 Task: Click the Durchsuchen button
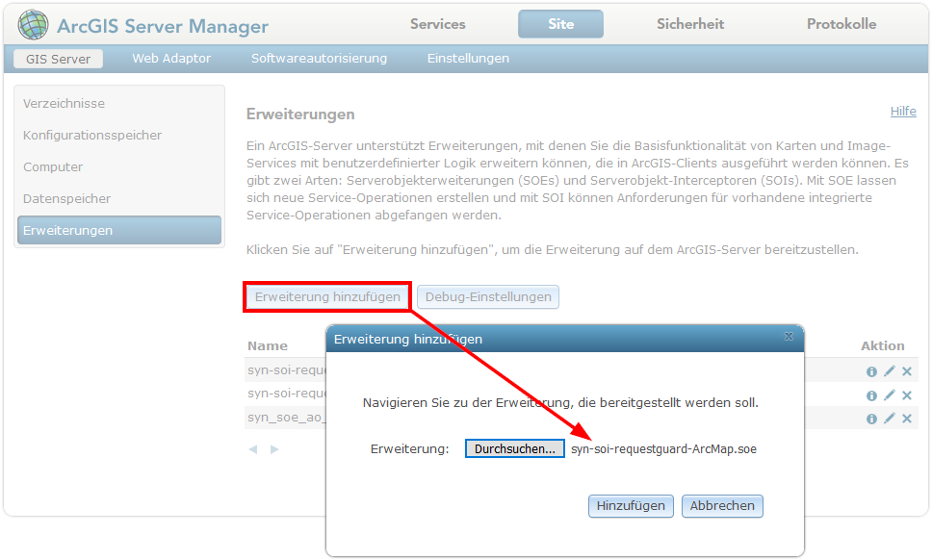pyautogui.click(x=514, y=447)
